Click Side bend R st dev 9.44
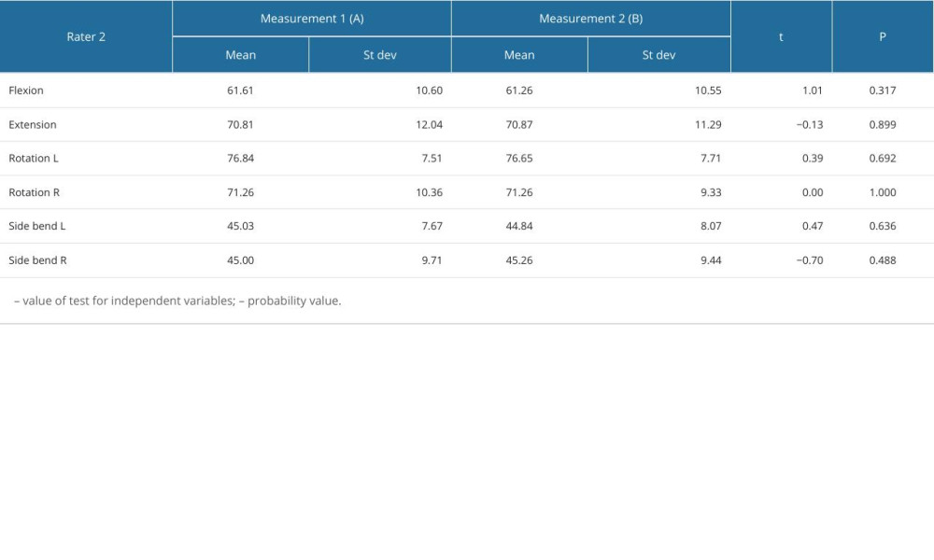Viewport: 934px width, 560px height. [x=711, y=260]
